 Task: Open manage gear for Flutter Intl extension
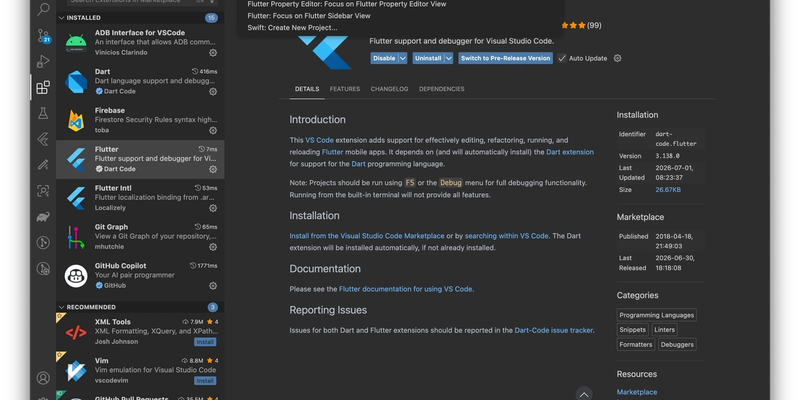click(x=213, y=208)
